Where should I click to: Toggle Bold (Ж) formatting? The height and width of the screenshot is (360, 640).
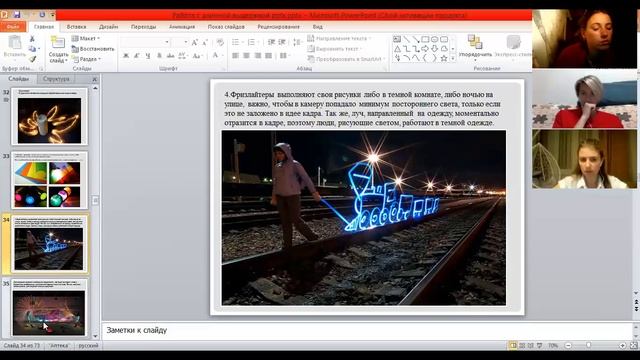click(126, 56)
